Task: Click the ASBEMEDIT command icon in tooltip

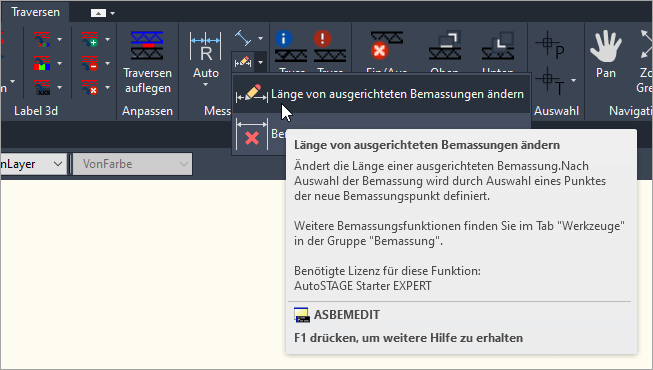Action: pyautogui.click(x=302, y=315)
